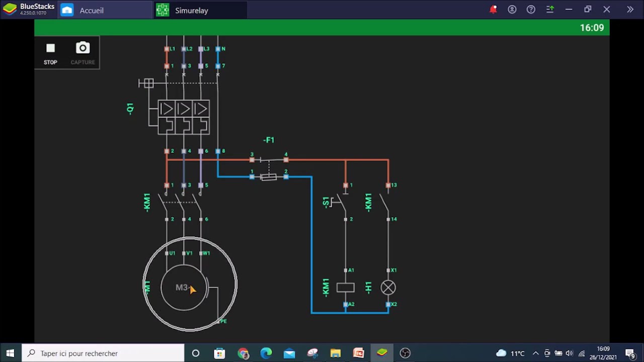
Task: Click the -Q1 component label
Action: (x=130, y=109)
